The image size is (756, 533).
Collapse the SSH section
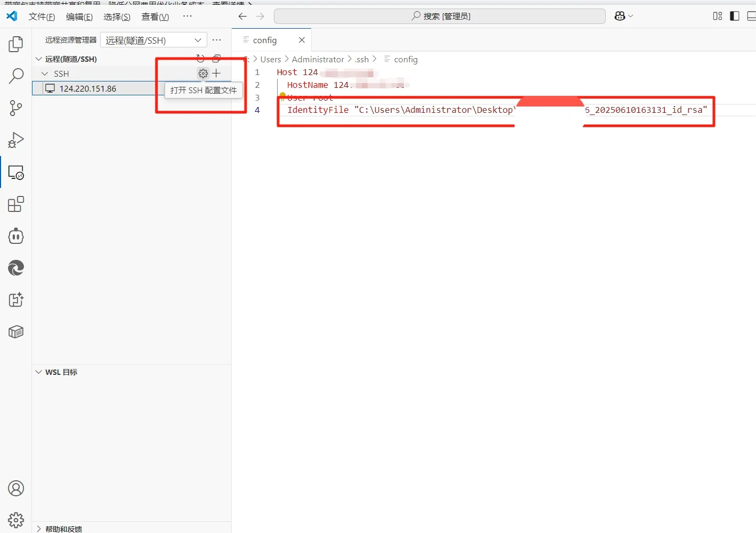click(45, 73)
